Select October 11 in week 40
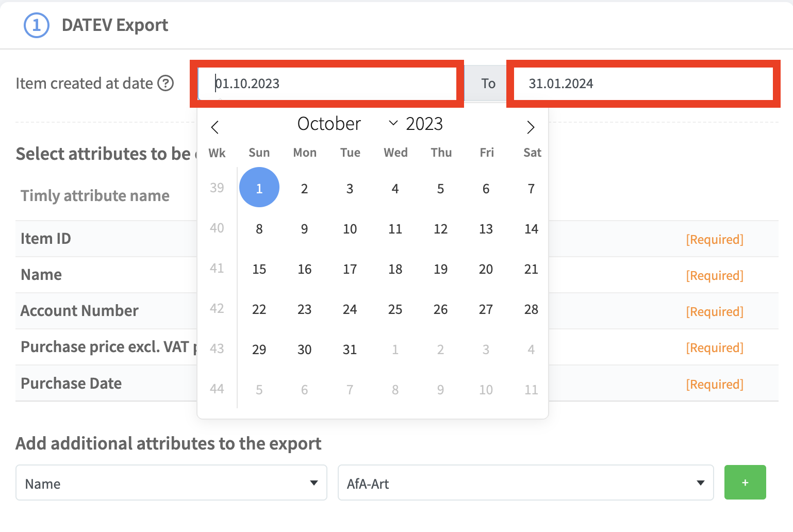Image resolution: width=793 pixels, height=532 pixels. tap(395, 229)
